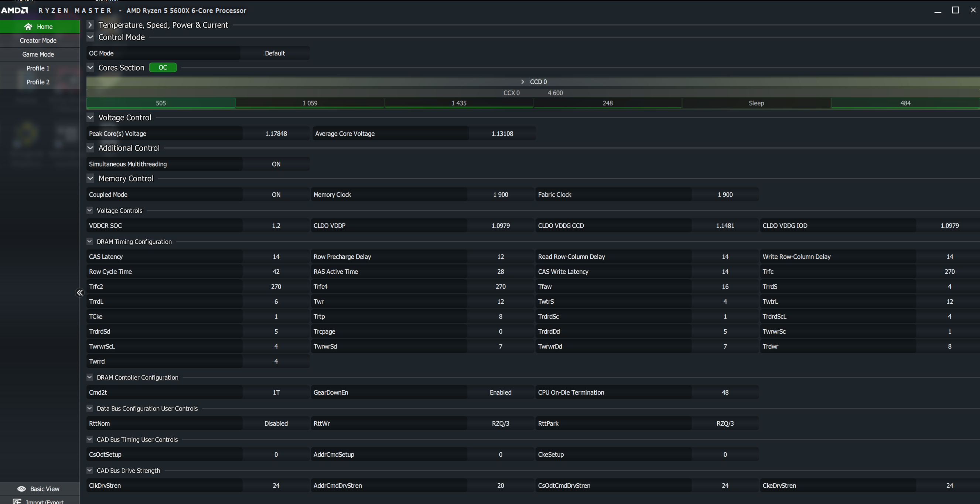Click Average Core Voltage value 1.13108
Image resolution: width=980 pixels, height=504 pixels.
point(502,134)
